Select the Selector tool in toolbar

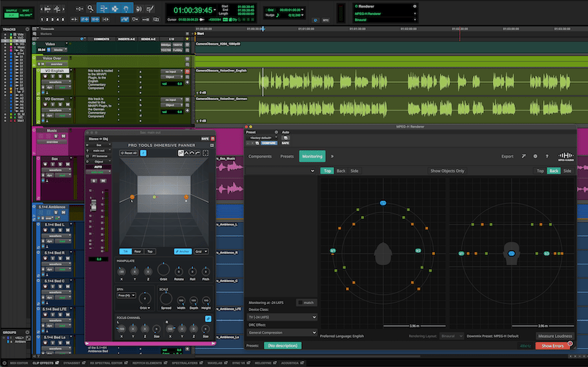(x=114, y=8)
